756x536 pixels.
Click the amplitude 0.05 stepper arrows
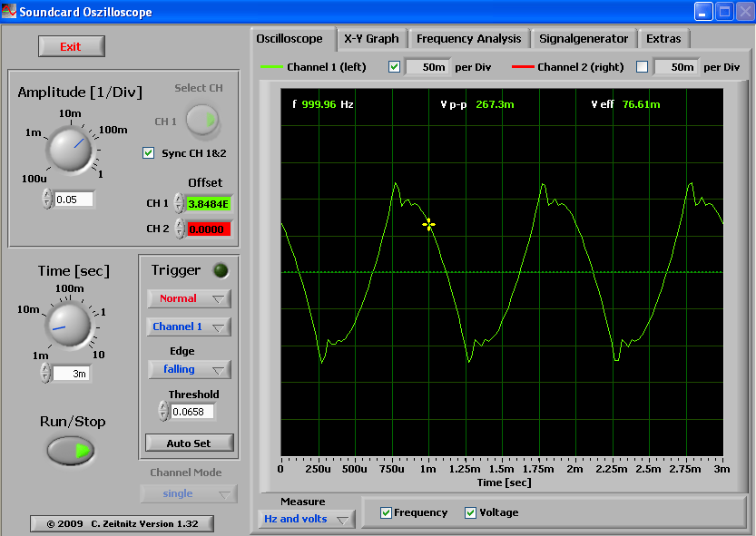pos(47,199)
